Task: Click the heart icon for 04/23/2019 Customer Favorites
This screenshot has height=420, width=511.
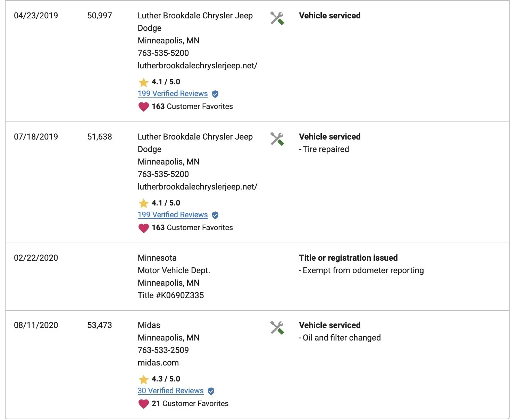Action: (143, 107)
